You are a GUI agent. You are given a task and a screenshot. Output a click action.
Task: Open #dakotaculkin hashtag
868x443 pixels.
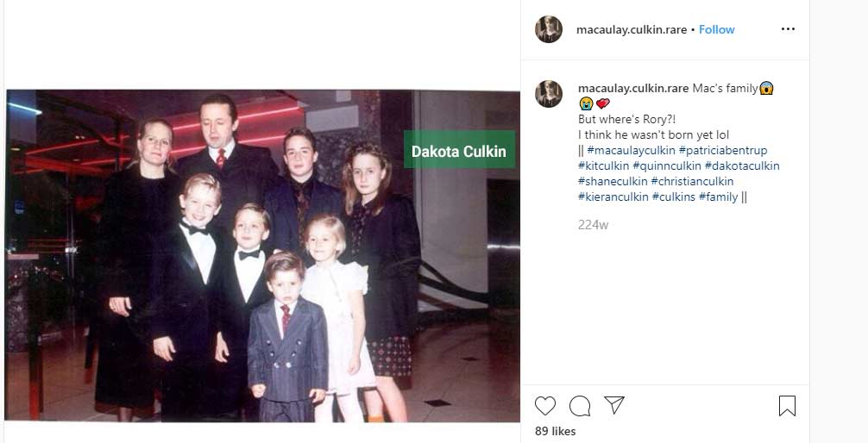point(742,166)
